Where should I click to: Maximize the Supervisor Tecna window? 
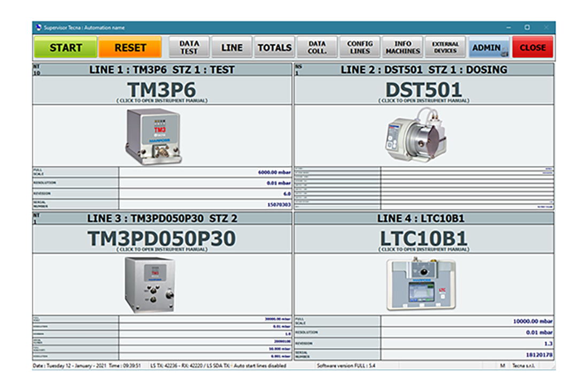tap(527, 27)
